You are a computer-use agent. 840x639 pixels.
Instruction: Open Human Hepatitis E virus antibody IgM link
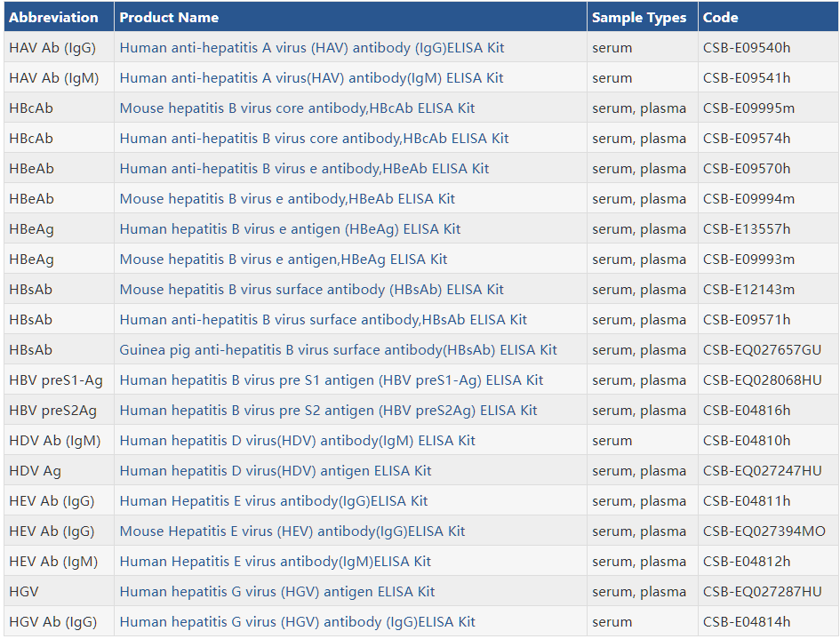275,562
